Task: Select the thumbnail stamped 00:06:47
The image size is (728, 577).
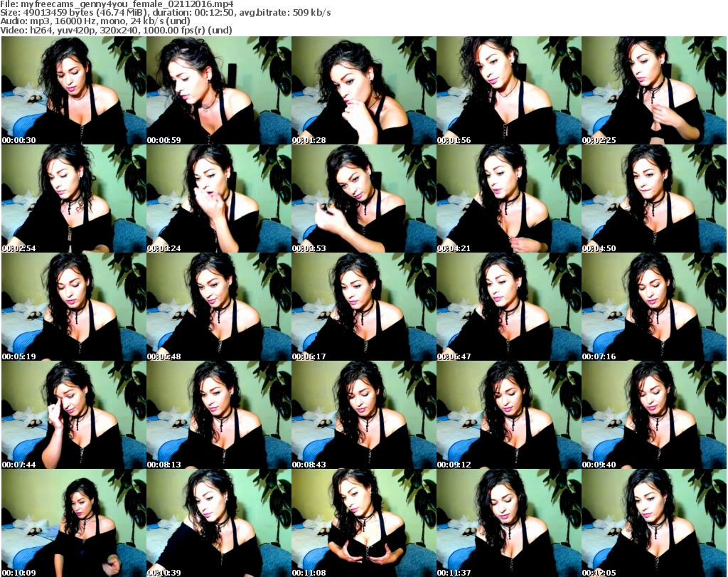Action: 509,307
